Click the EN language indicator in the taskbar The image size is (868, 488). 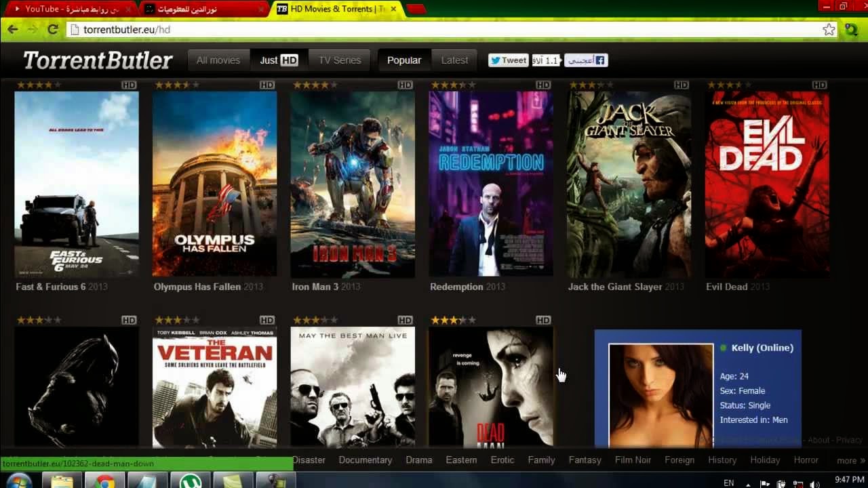(x=729, y=483)
